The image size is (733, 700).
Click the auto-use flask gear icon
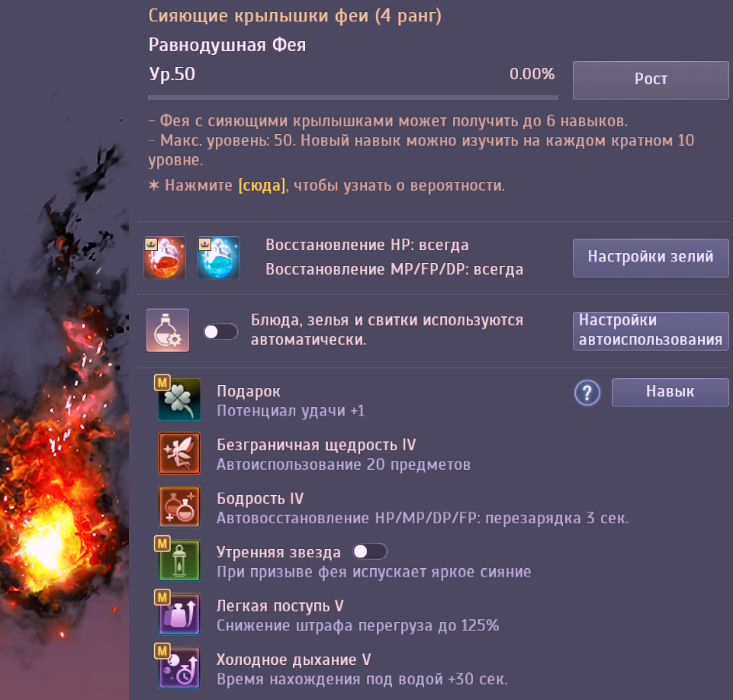(x=167, y=330)
